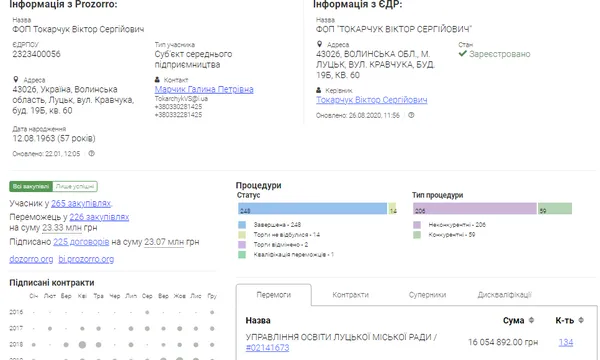Click the green checkmark by Зареєстровано
The height and width of the screenshot is (360, 600).
pyautogui.click(x=462, y=54)
